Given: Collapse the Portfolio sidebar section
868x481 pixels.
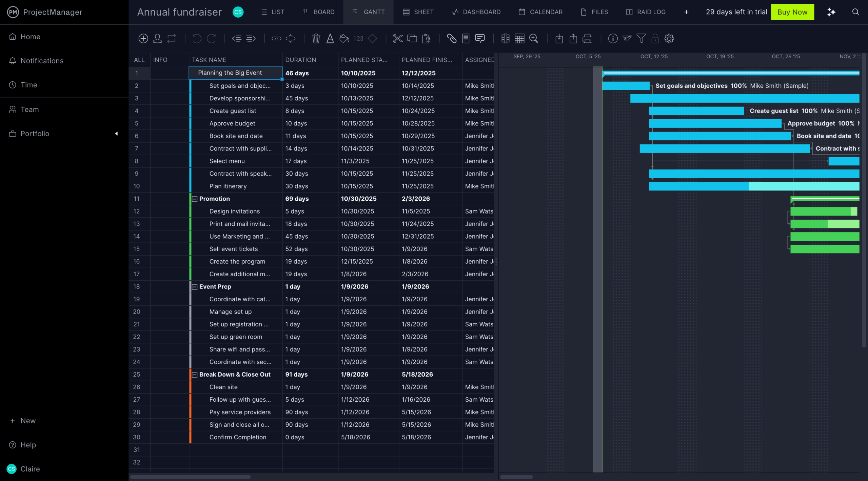Looking at the screenshot, I should coord(116,133).
